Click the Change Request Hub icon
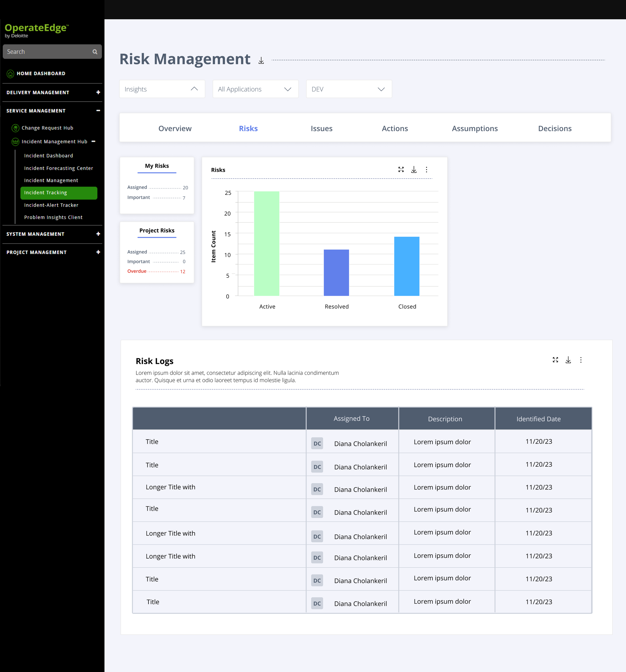 pyautogui.click(x=15, y=128)
